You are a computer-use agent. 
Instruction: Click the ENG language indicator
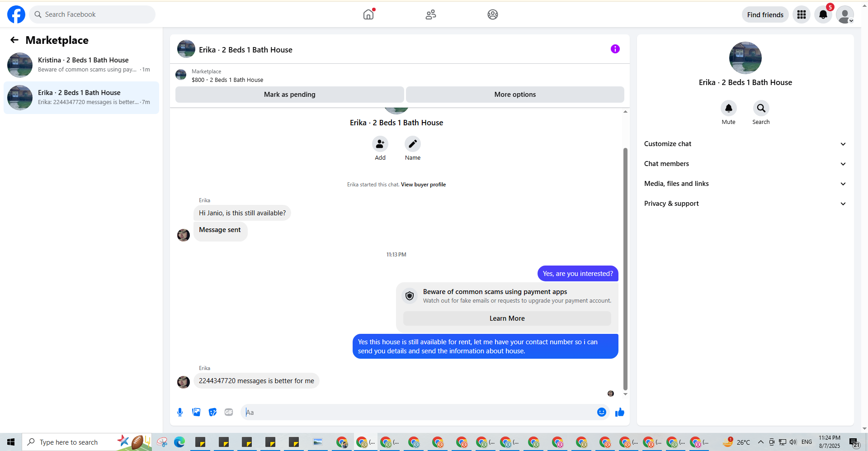[x=807, y=442]
